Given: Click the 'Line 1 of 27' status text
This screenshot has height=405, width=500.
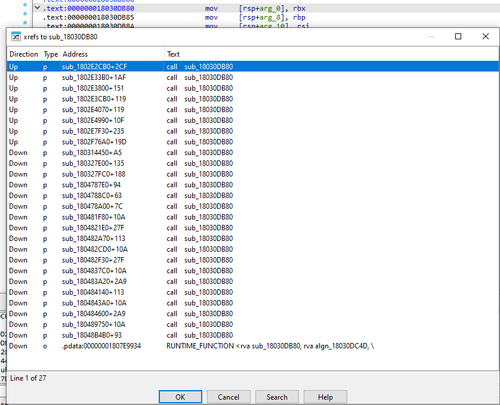Looking at the screenshot, I should 28,378.
